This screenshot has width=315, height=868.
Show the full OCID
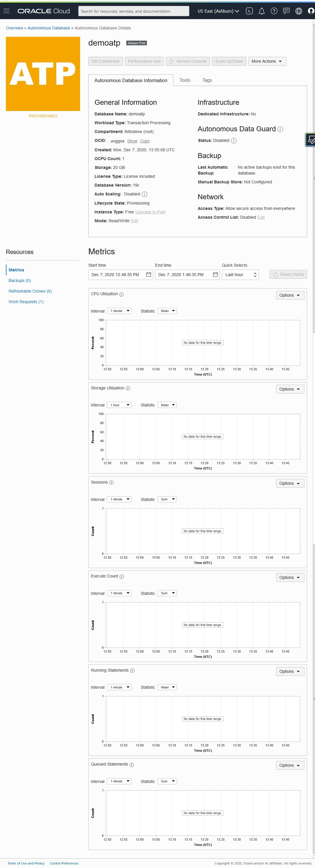(132, 141)
